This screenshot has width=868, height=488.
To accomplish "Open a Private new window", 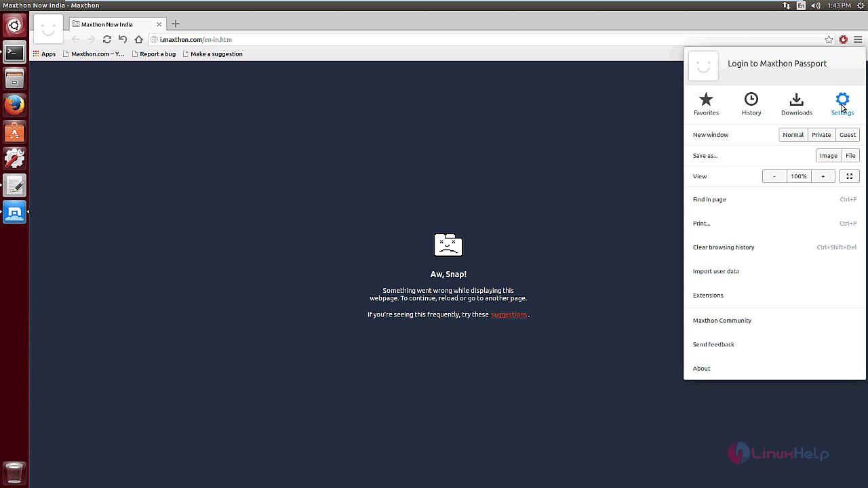I will click(821, 135).
